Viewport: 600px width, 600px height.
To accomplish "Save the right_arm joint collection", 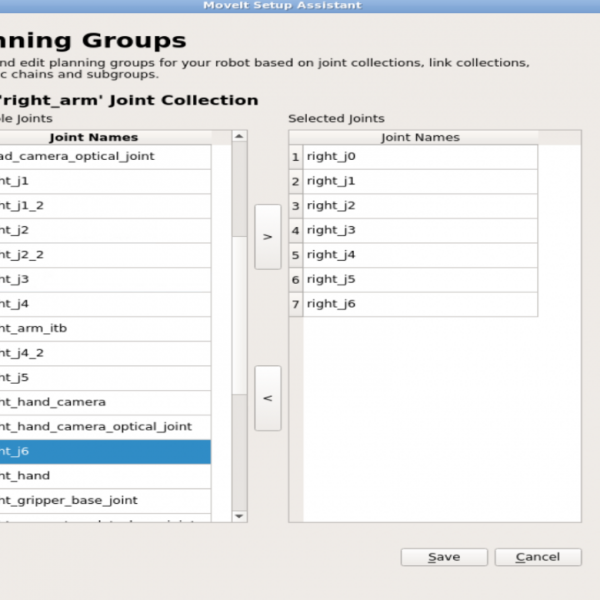I will click(x=444, y=557).
